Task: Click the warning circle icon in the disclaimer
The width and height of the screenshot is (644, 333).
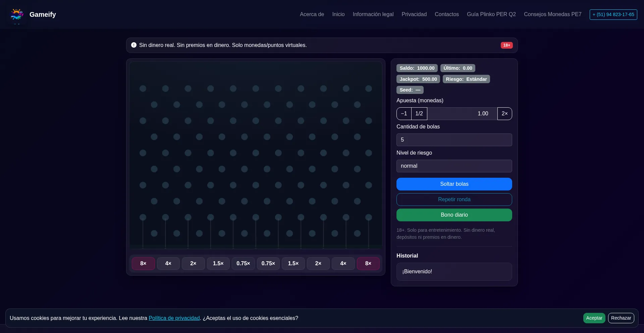Action: click(134, 45)
